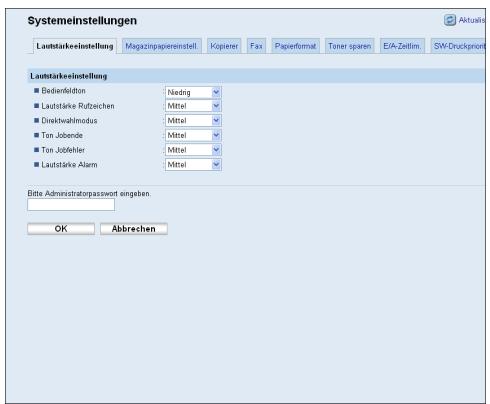Viewport: 490px width, 404px height.
Task: Open the SW-Druckpriorität tab
Action: [458, 46]
